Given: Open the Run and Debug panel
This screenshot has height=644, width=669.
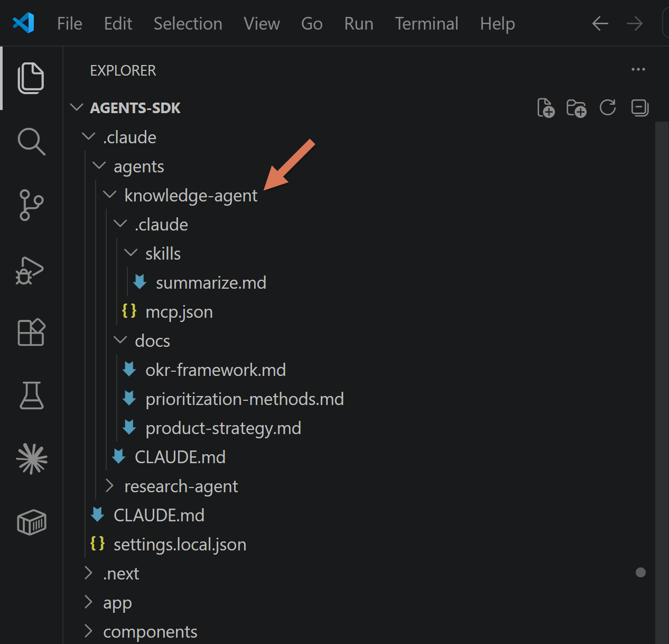Looking at the screenshot, I should [31, 270].
